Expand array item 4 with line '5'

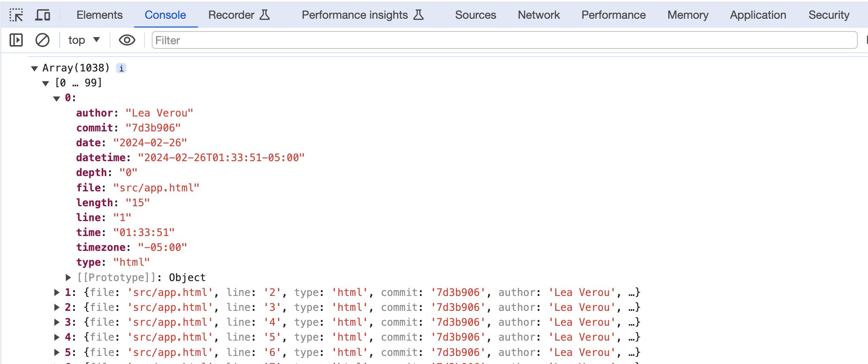[57, 337]
